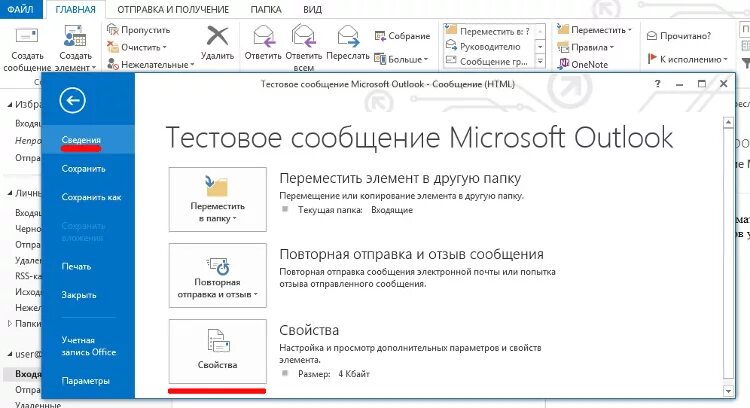Click the Переслать forward icon
This screenshot has height=408, width=750.
point(348,36)
